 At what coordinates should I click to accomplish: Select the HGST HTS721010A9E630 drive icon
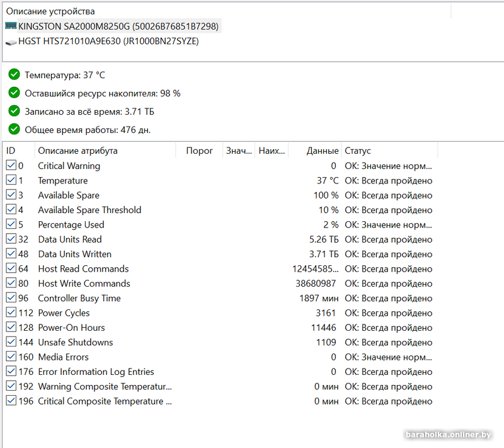click(x=11, y=42)
